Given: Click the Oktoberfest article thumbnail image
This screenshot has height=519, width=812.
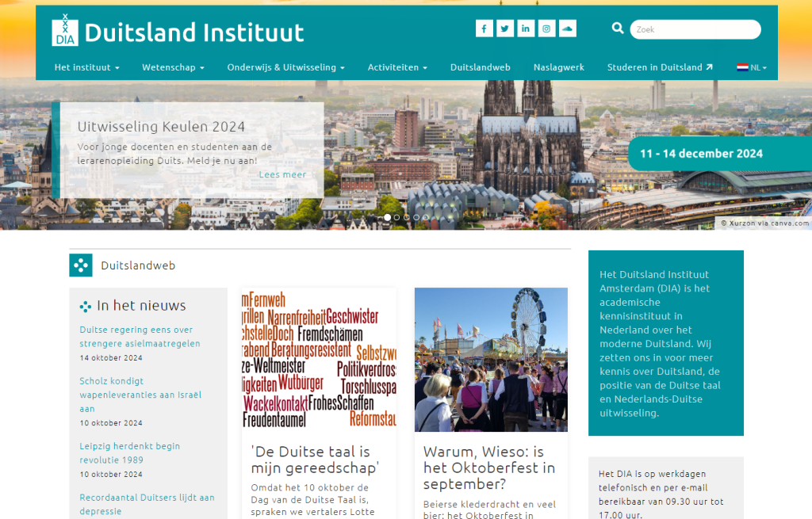Looking at the screenshot, I should pyautogui.click(x=491, y=359).
